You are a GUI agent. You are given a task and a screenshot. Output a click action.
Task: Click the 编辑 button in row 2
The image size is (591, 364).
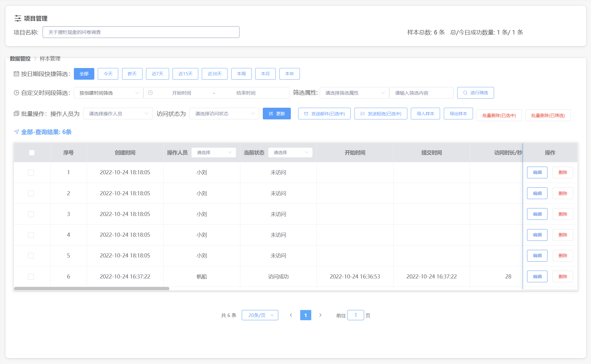point(537,194)
